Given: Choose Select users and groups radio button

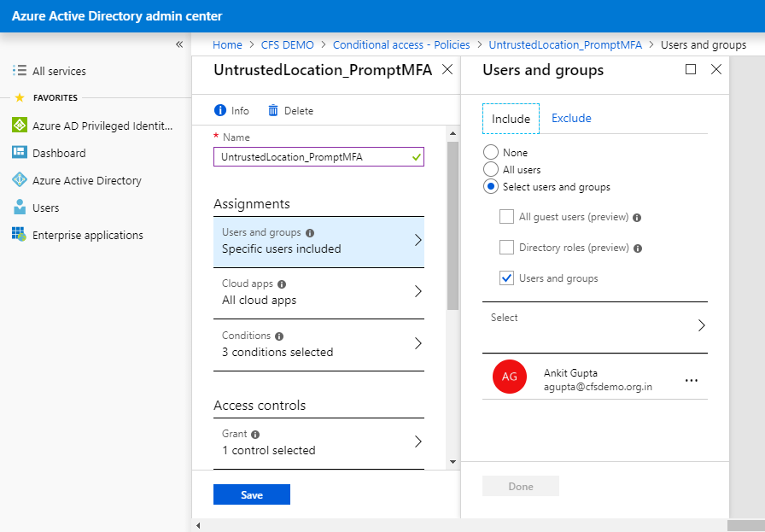Looking at the screenshot, I should (491, 186).
